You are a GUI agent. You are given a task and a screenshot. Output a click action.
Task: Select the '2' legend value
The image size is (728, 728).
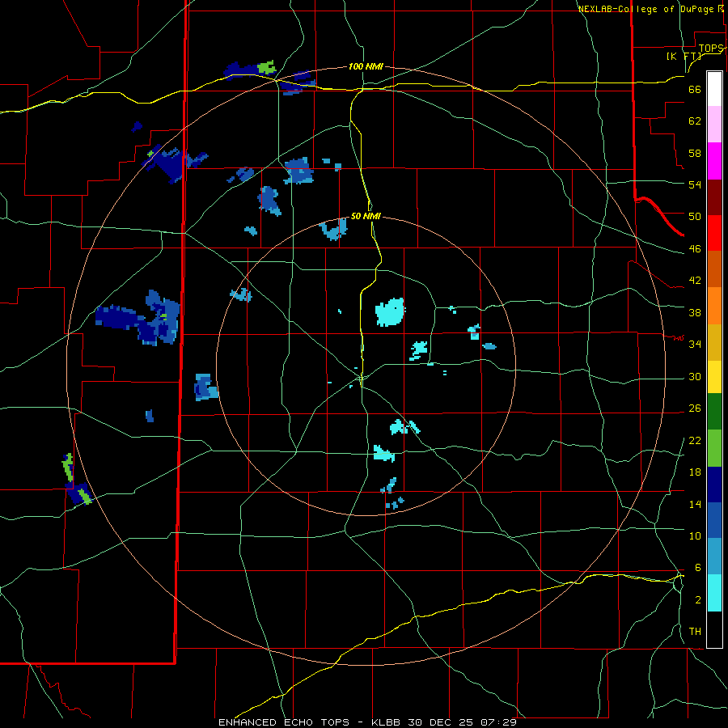coord(697,600)
